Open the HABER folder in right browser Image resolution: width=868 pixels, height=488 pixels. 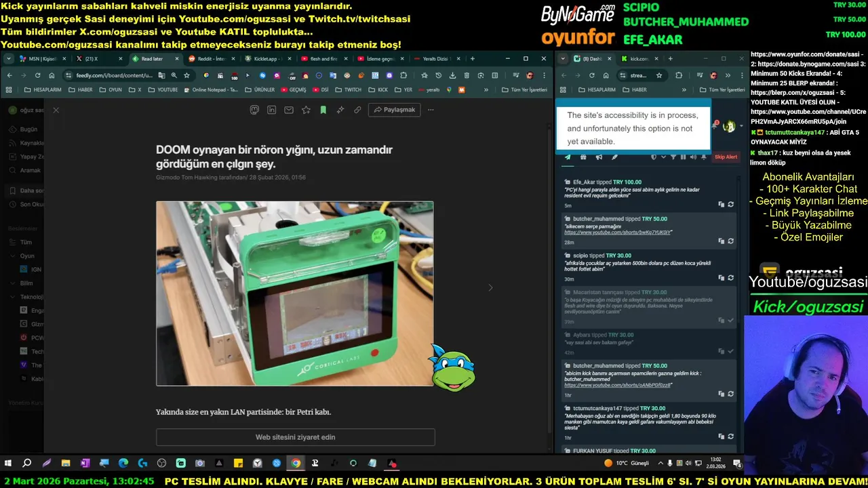coord(635,89)
